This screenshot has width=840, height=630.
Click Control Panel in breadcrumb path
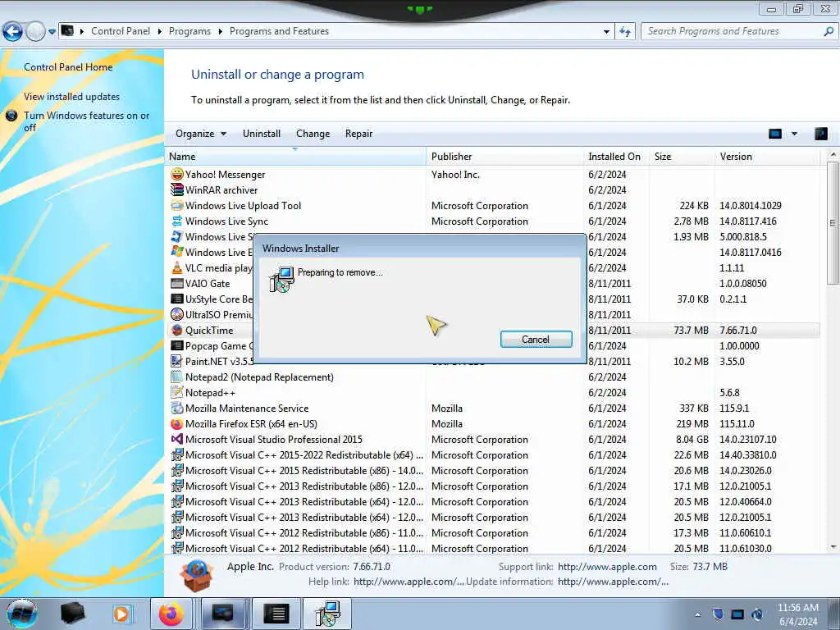point(121,31)
